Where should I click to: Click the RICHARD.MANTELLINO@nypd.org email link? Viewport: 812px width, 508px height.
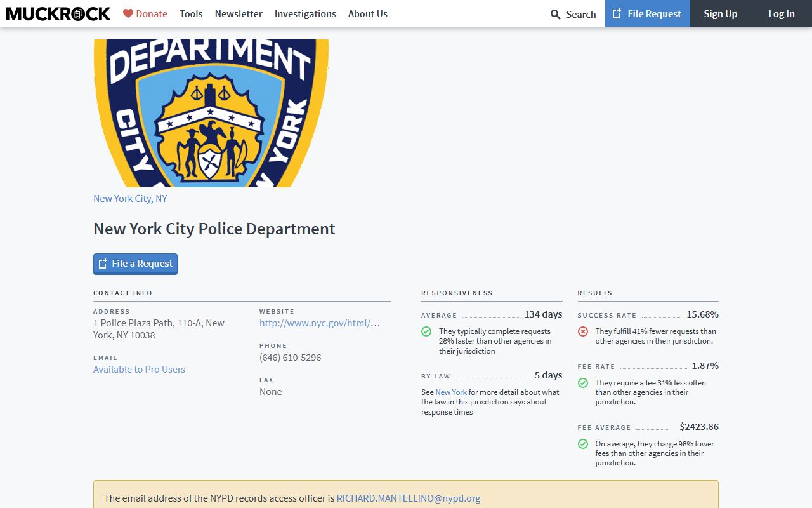pyautogui.click(x=409, y=498)
